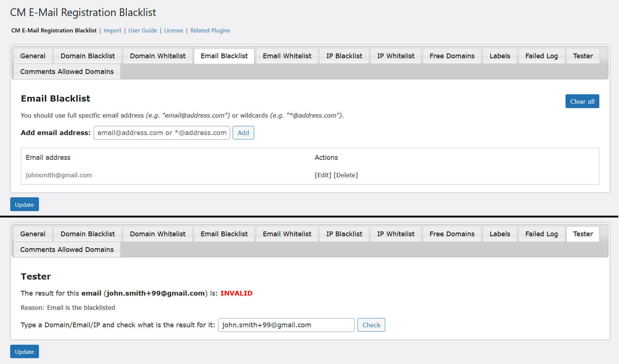Click Update below the Email Blacklist section
This screenshot has width=619, height=364.
[24, 205]
